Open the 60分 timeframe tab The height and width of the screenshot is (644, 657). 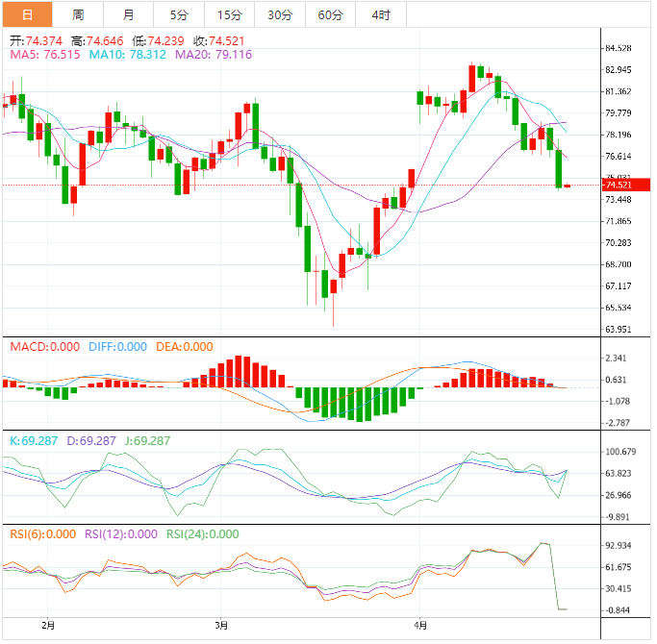tap(331, 14)
